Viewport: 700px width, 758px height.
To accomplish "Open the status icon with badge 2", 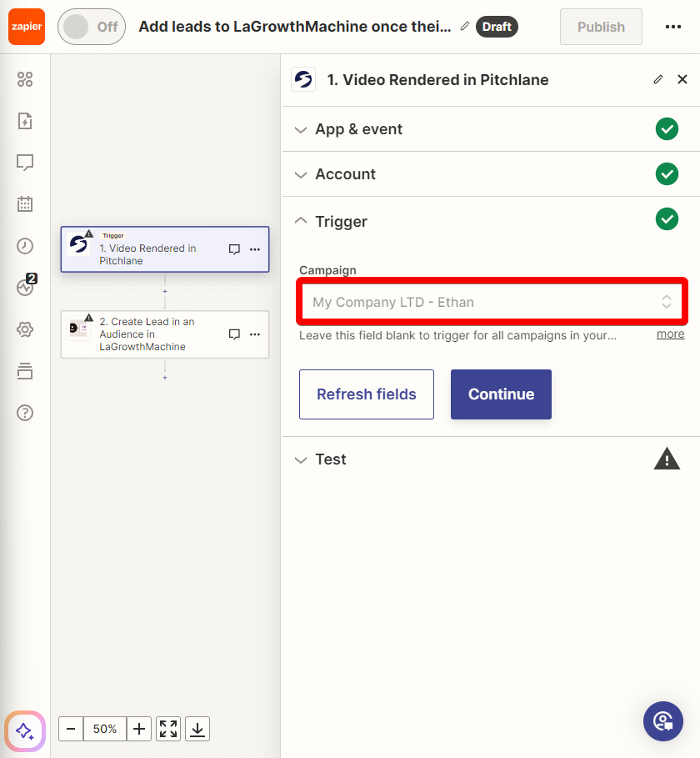I will (x=26, y=286).
